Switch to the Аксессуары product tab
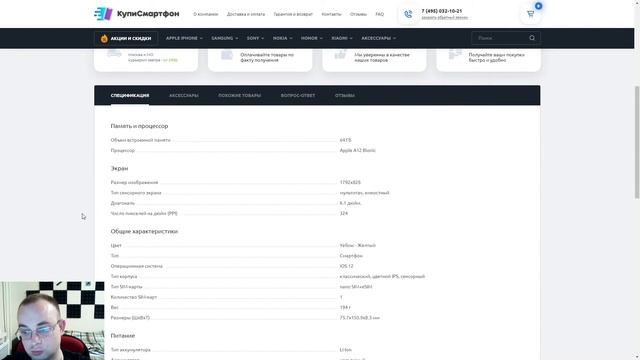Viewport: 640px width, 360px height. click(x=184, y=96)
